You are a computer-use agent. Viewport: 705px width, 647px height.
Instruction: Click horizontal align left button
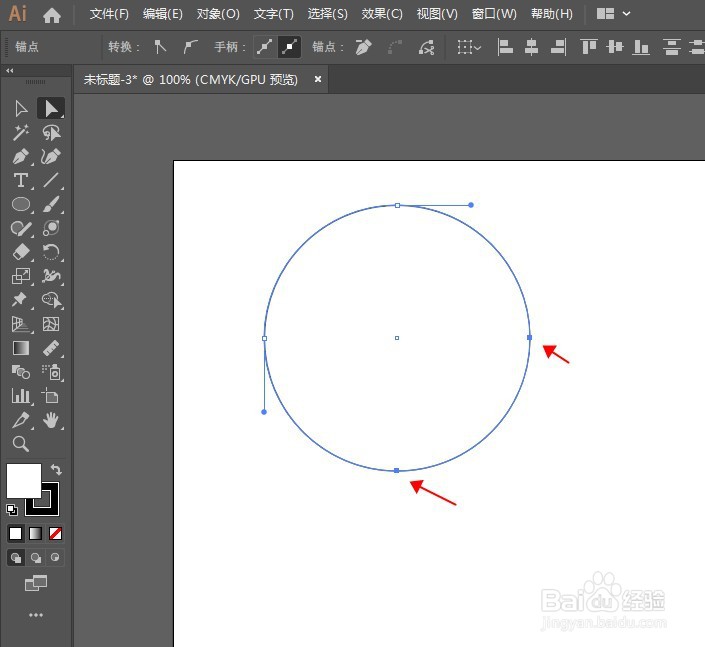[505, 47]
